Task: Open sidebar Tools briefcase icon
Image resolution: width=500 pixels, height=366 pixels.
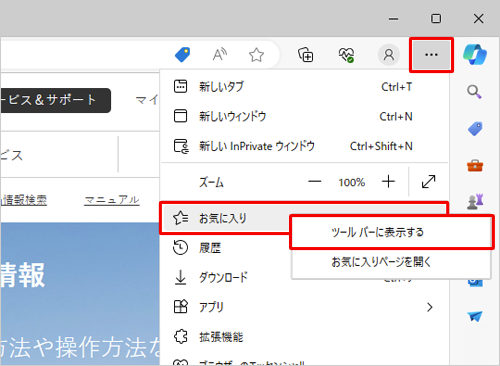Action: [475, 165]
